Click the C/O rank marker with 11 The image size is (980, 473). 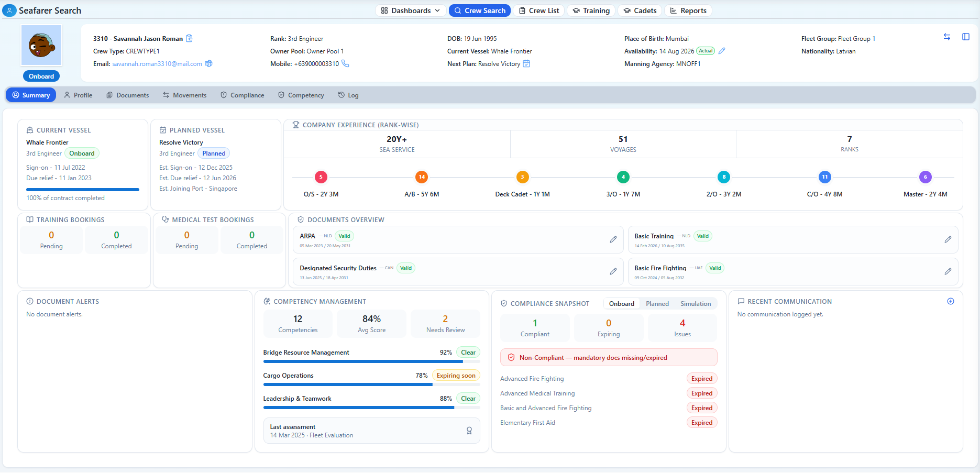825,177
